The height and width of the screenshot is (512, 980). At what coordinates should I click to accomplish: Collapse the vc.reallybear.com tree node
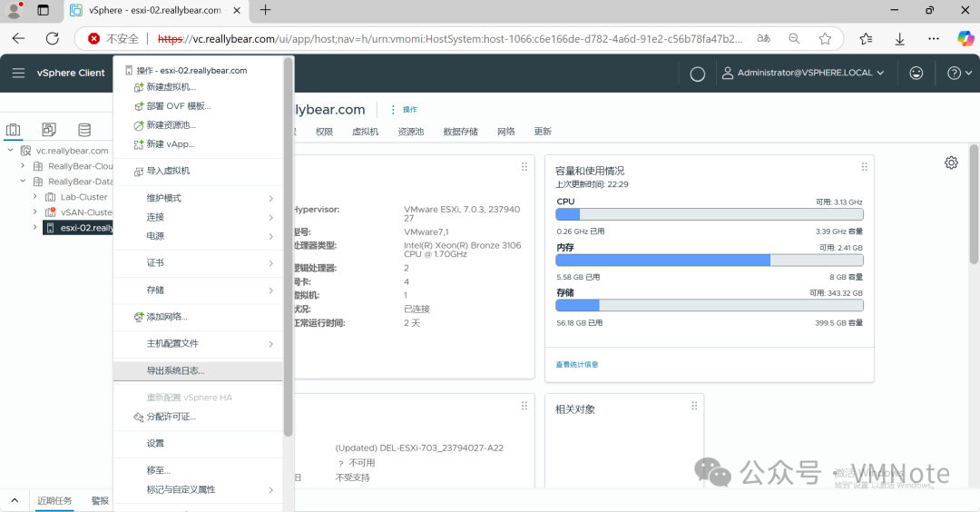click(11, 151)
